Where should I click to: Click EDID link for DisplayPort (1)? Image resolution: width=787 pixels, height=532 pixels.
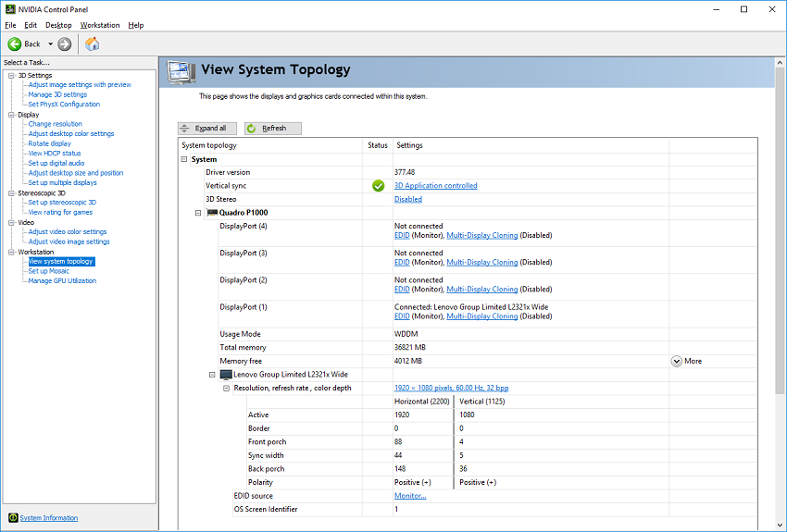click(402, 316)
